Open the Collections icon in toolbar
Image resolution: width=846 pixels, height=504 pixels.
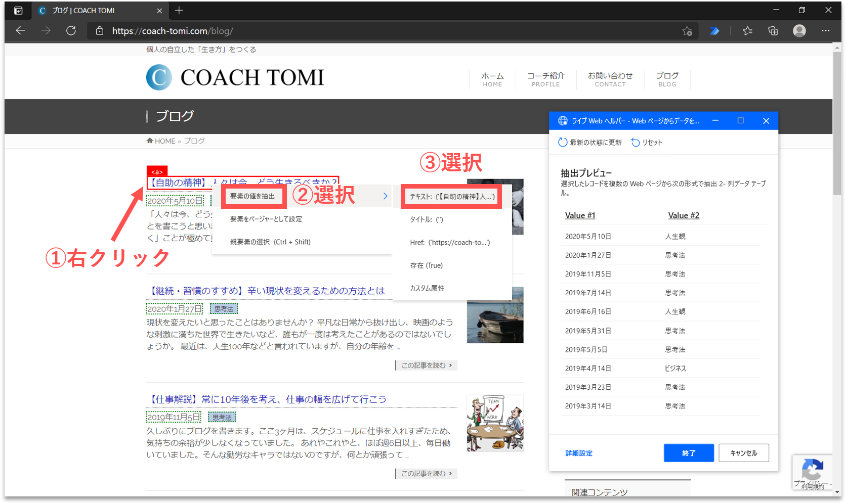coord(773,31)
